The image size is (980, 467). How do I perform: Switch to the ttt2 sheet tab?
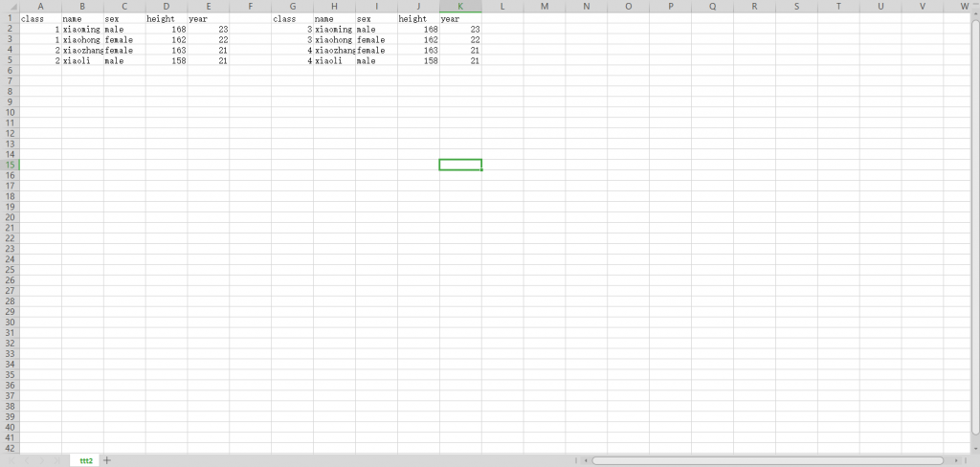85,460
